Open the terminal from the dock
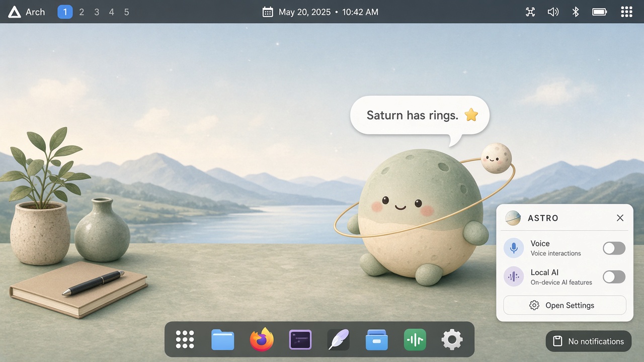644x362 pixels. pyautogui.click(x=300, y=339)
